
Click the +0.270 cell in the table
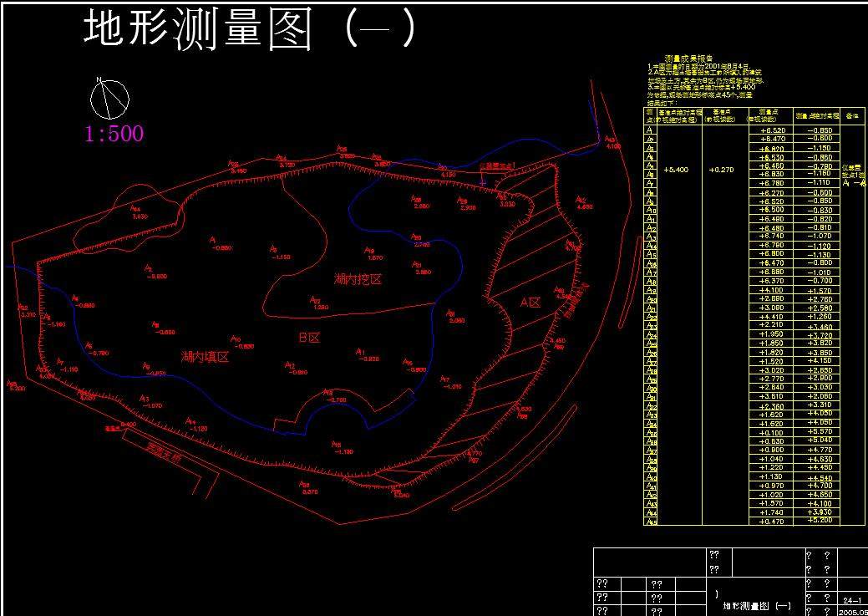[x=722, y=170]
